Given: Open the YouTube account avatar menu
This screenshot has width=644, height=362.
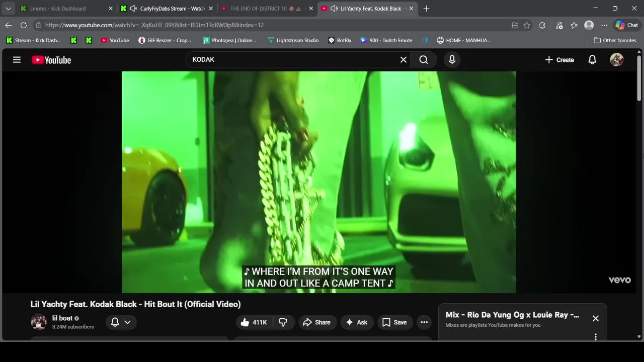Looking at the screenshot, I should pyautogui.click(x=616, y=60).
